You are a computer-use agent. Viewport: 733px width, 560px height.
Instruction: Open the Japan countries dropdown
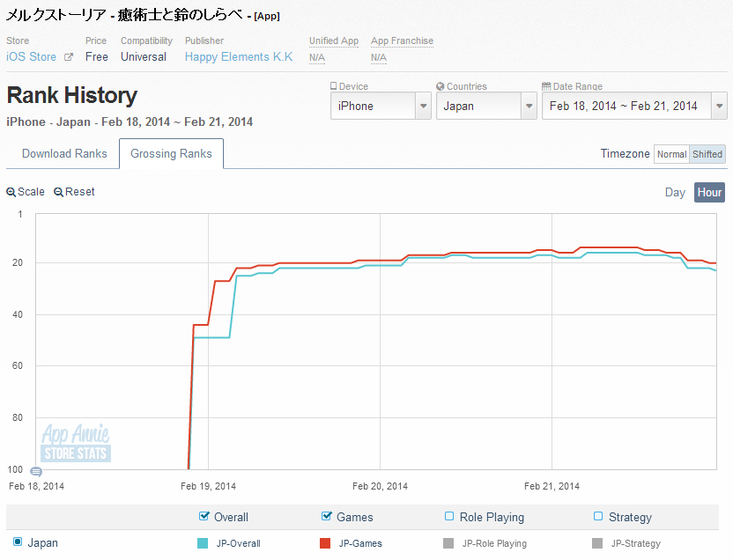pyautogui.click(x=485, y=106)
